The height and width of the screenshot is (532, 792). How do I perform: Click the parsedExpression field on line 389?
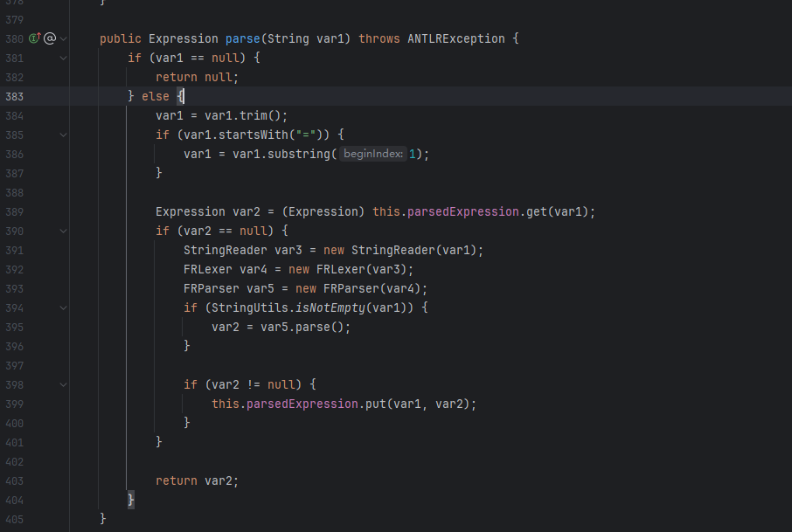tap(463, 212)
